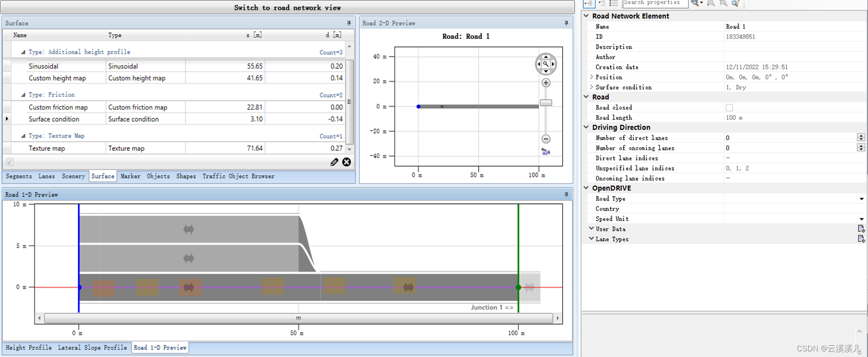The width and height of the screenshot is (868, 357).
Task: Collapse the Friction type group
Action: coord(23,95)
